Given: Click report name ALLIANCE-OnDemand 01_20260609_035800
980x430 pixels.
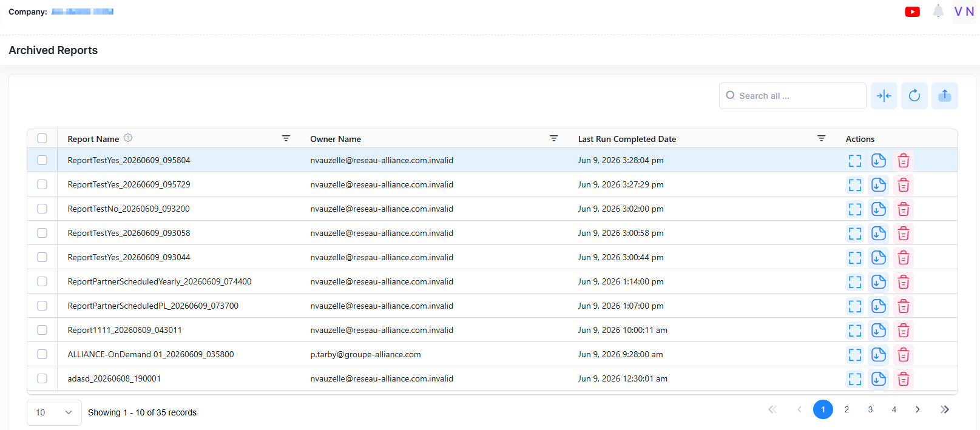Looking at the screenshot, I should [x=150, y=354].
